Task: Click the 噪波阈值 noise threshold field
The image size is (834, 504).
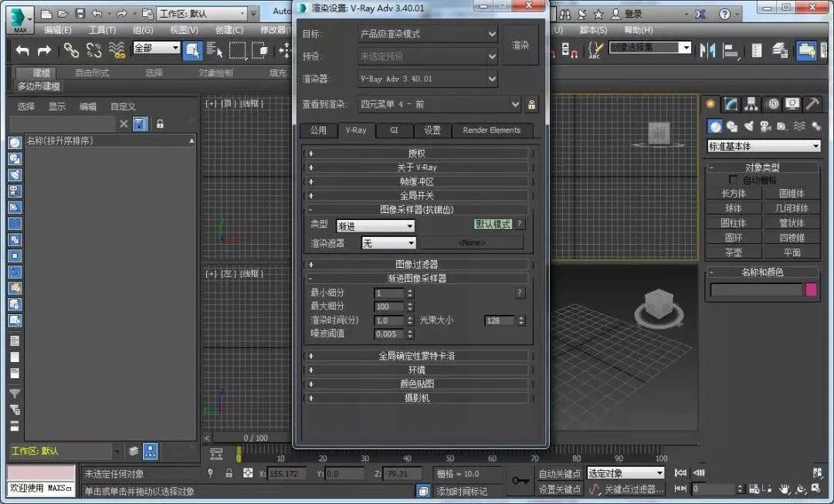Action: point(390,334)
